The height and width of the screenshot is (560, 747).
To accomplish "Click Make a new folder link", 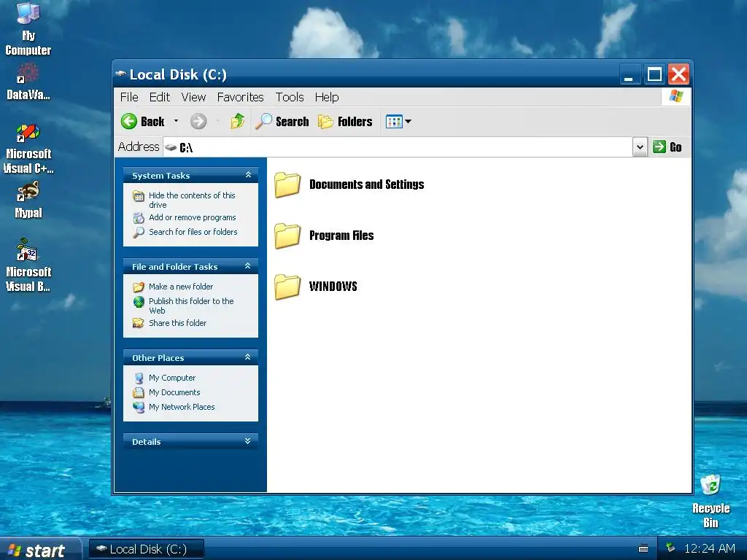I will pos(181,286).
